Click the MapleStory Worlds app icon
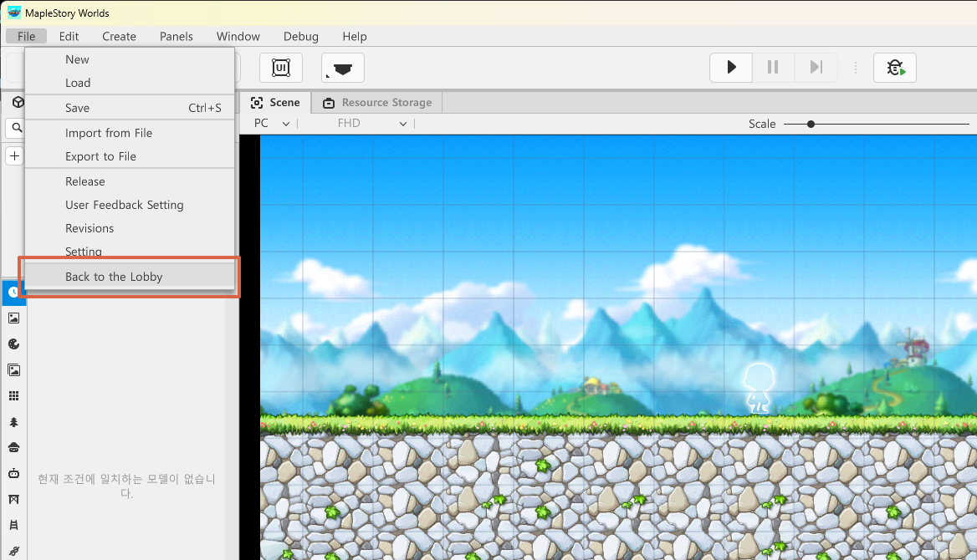 point(13,13)
